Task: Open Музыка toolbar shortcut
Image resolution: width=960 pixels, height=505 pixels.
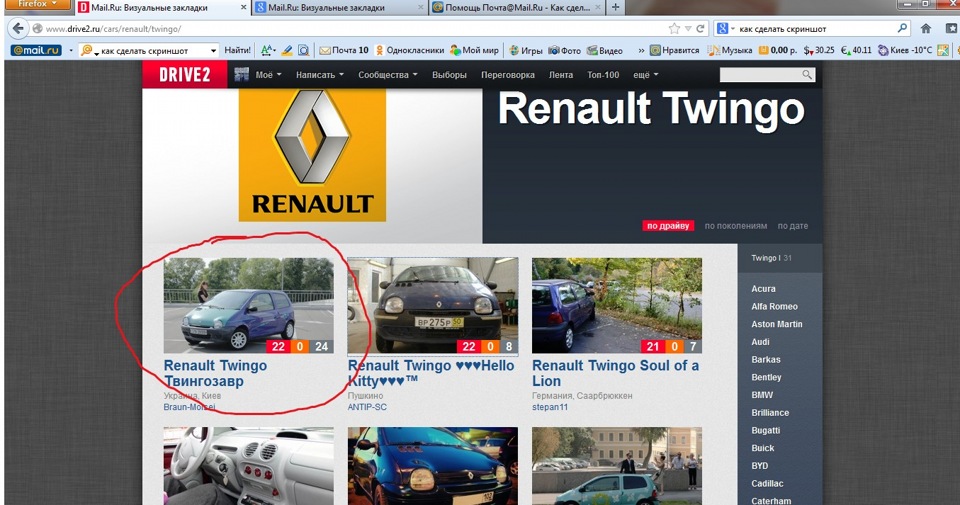Action: coord(730,50)
